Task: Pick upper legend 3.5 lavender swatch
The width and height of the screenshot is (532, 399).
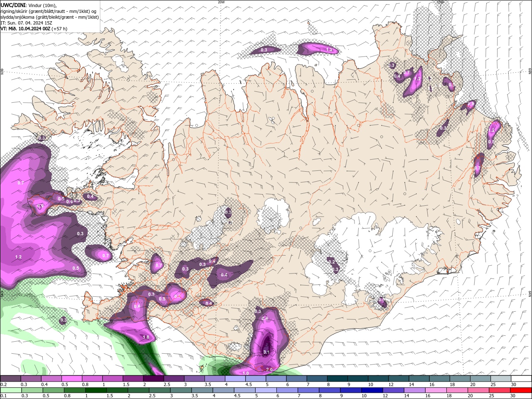Action: (x=214, y=379)
